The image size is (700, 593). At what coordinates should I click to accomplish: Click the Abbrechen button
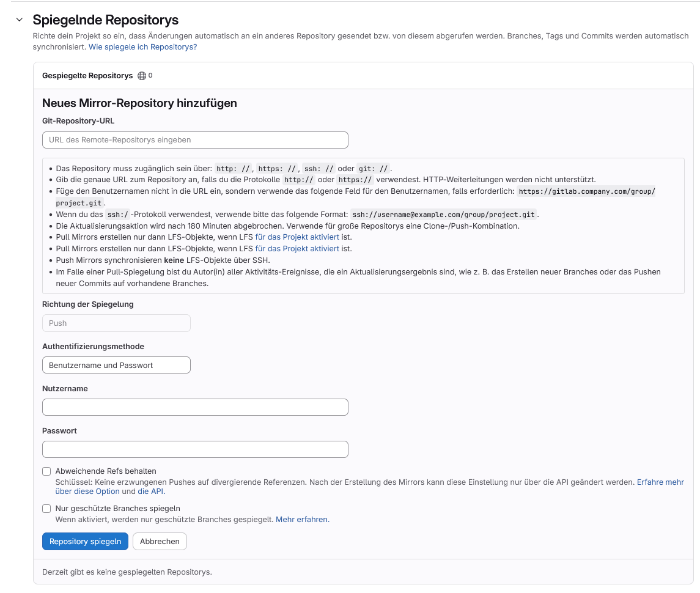[160, 542]
